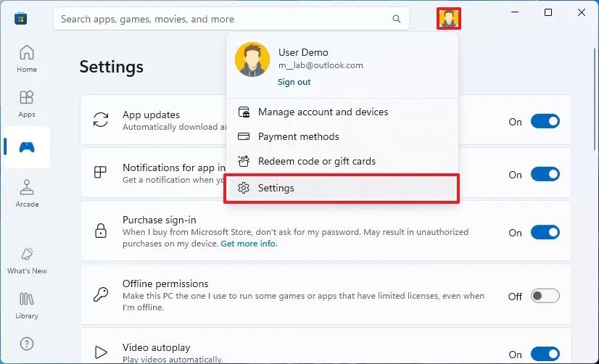Click the profile avatar in title bar

tap(448, 18)
